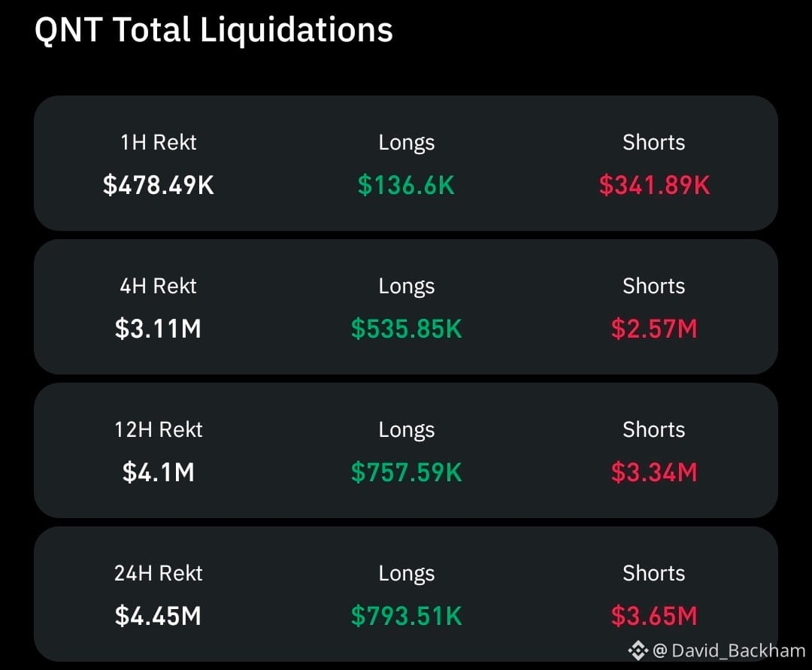Open the 4H Rekt card label
Viewport: 812px width, 670px height.
click(x=159, y=286)
